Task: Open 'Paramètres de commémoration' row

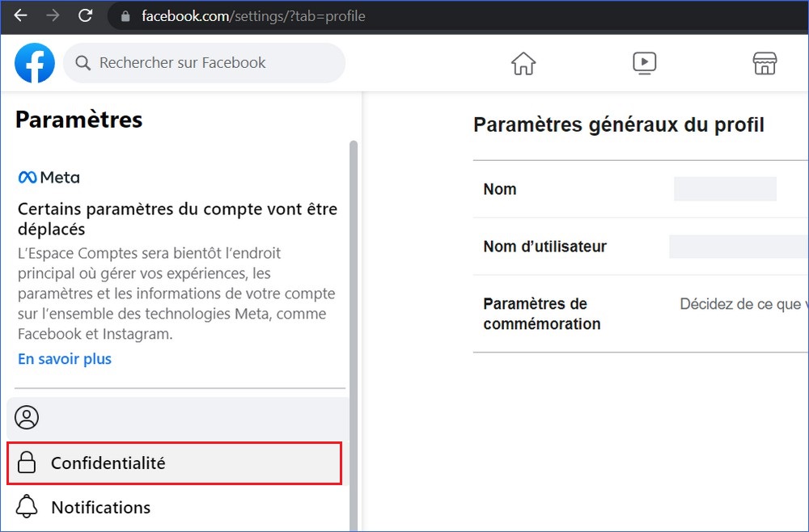Action: pos(639,314)
